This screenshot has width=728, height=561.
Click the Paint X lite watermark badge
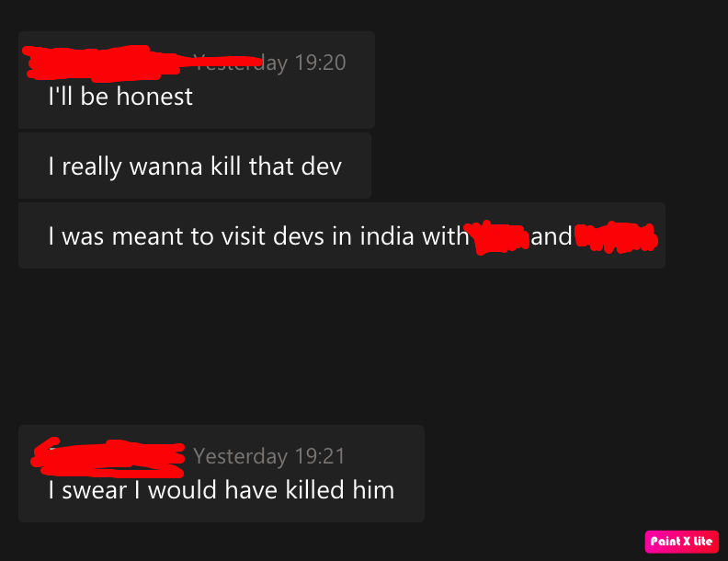[681, 542]
